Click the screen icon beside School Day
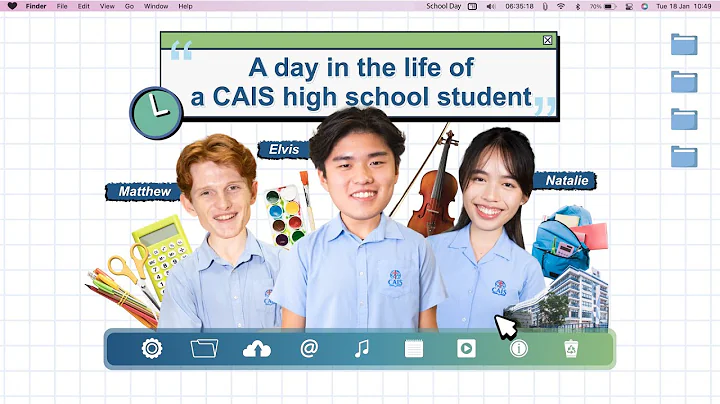The height and width of the screenshot is (404, 720). point(472,6)
